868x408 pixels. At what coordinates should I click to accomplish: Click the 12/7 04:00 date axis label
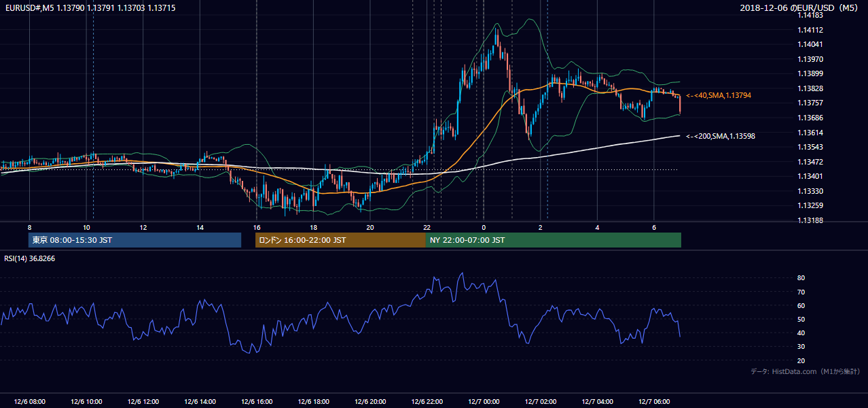point(597,401)
